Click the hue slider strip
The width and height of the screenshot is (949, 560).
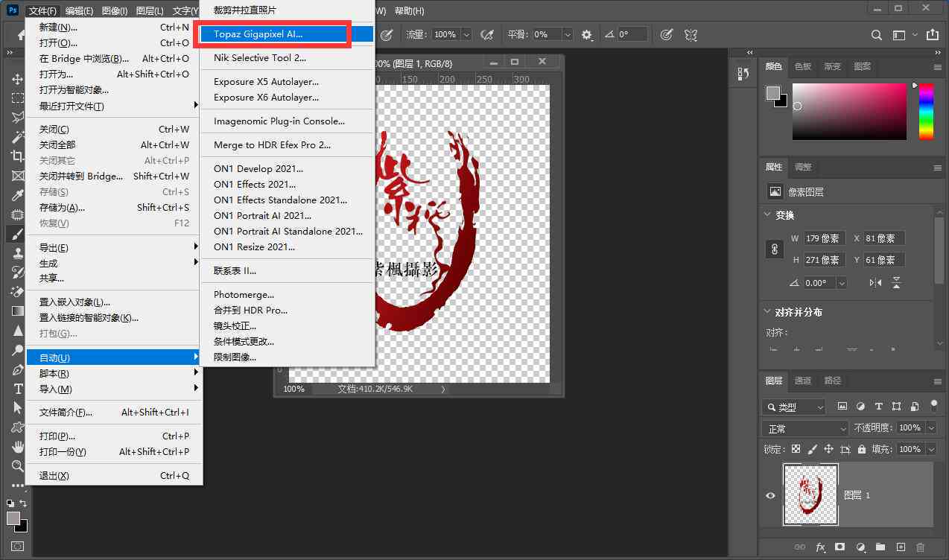[926, 111]
